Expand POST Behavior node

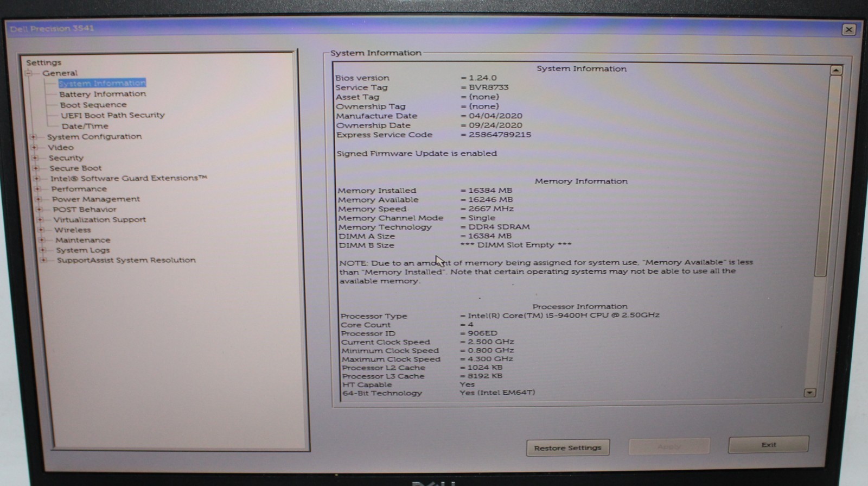[39, 210]
